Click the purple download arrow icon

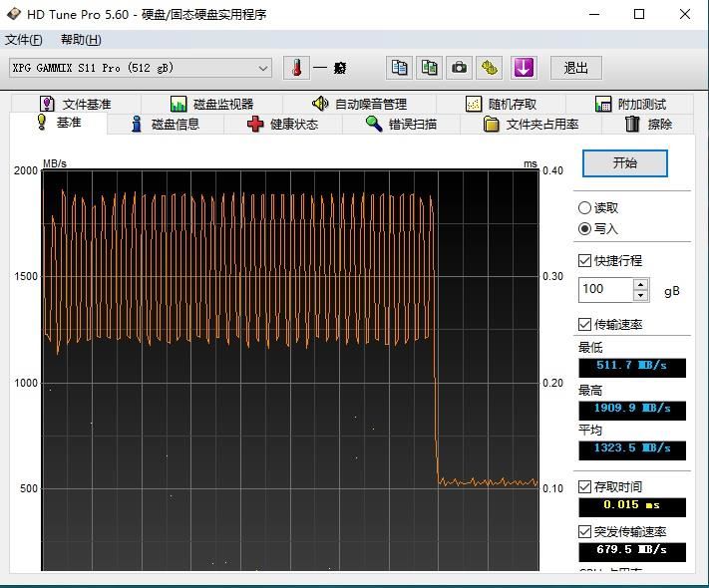coord(524,68)
